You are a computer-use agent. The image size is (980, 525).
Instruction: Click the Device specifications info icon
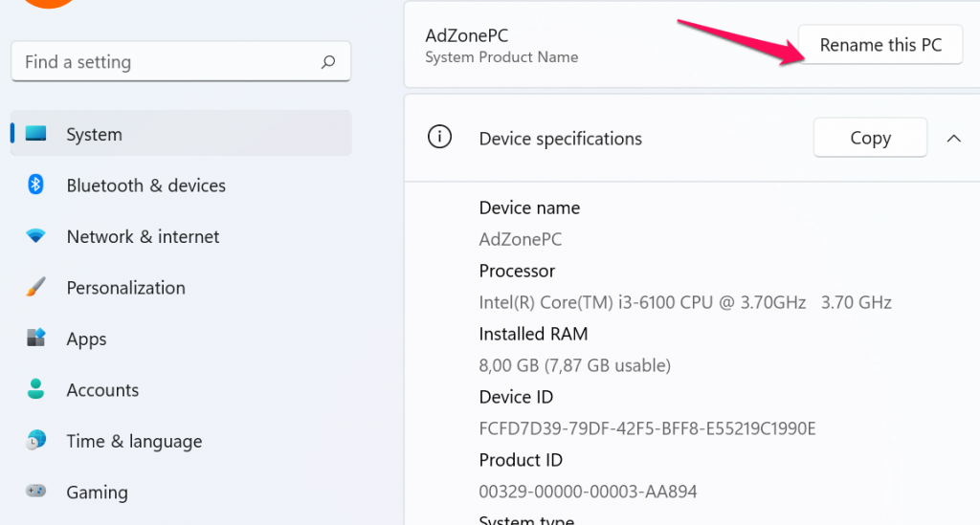[x=439, y=137]
